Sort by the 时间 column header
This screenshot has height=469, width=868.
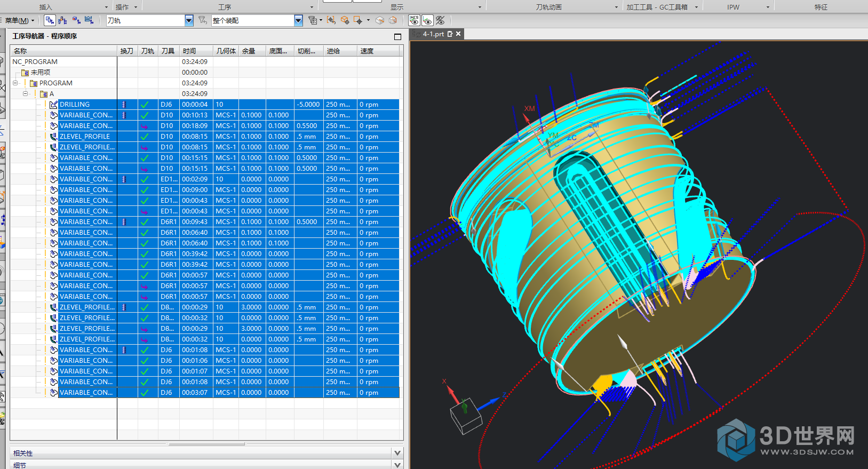pos(196,51)
